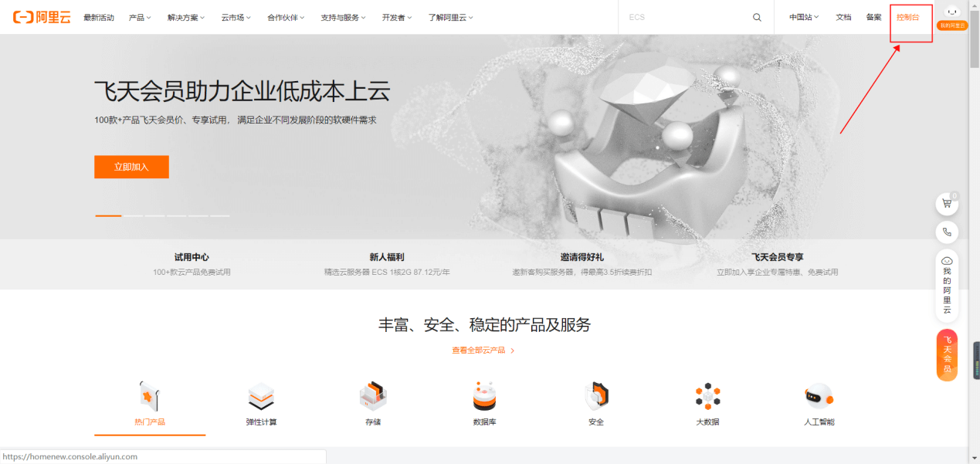
Task: Expand the 开发者 menu
Action: coord(397,17)
